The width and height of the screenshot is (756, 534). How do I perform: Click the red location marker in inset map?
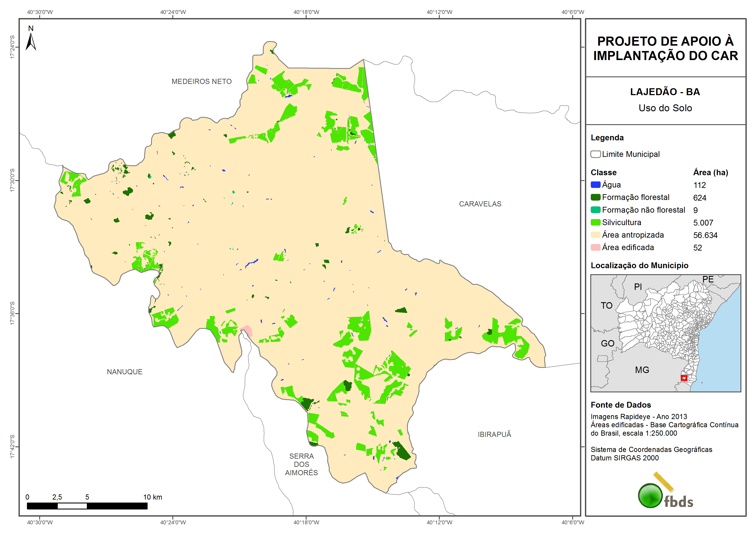pyautogui.click(x=684, y=378)
